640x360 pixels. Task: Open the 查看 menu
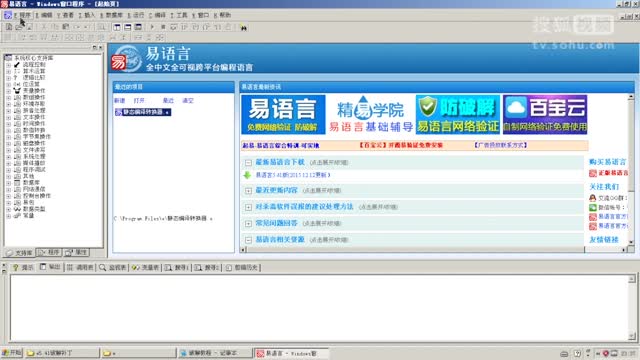pos(65,15)
